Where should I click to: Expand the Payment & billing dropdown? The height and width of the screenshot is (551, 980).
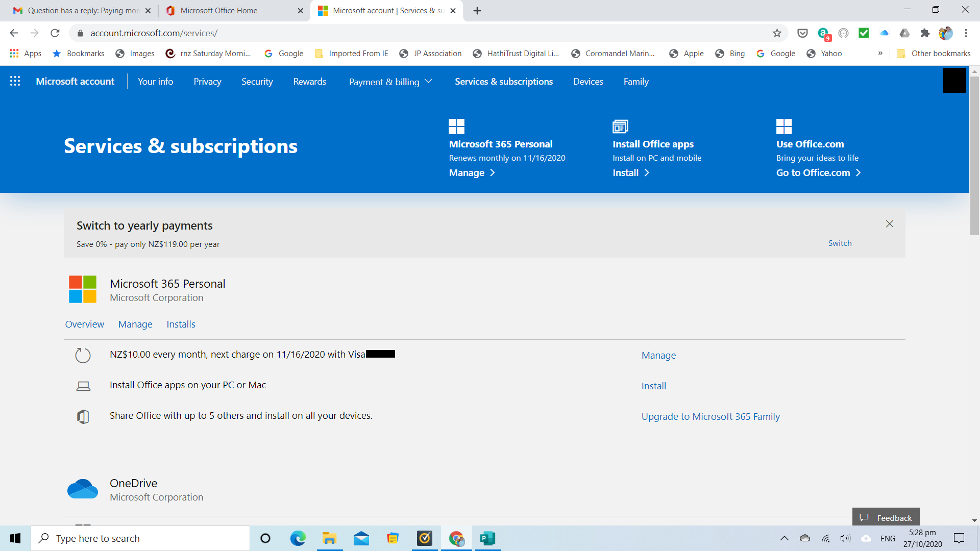(x=390, y=81)
